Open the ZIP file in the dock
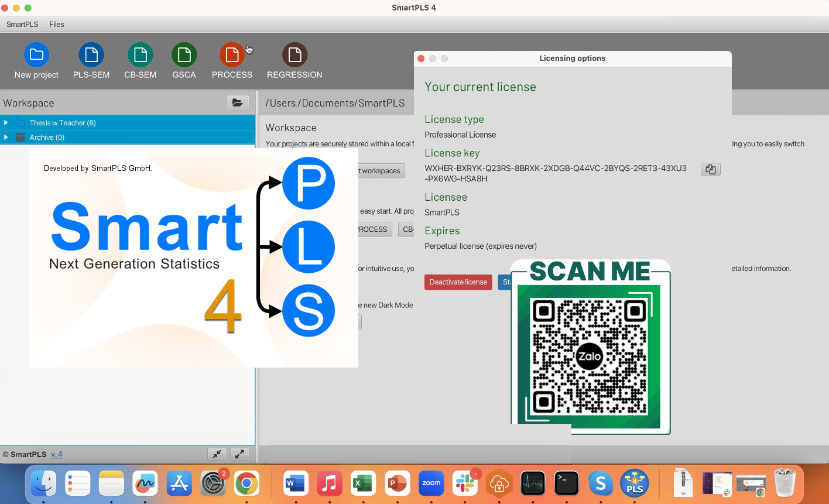This screenshot has height=504, width=829. click(x=683, y=484)
